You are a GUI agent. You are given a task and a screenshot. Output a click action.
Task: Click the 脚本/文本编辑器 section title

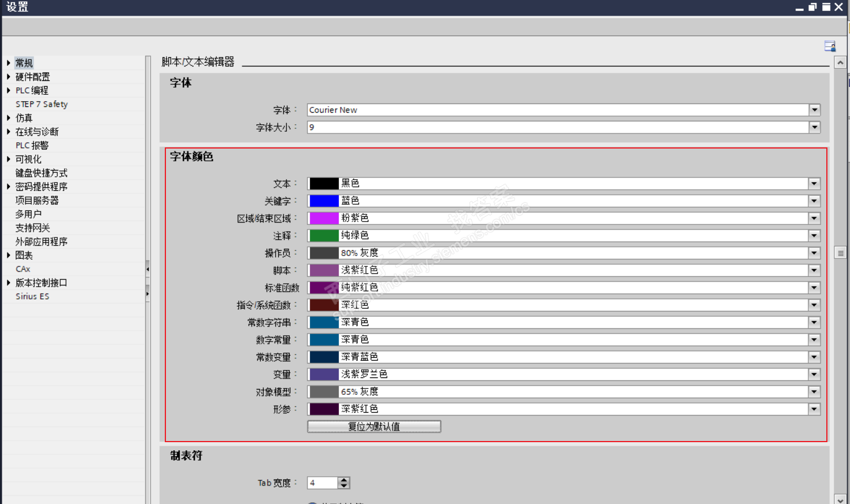coord(198,62)
